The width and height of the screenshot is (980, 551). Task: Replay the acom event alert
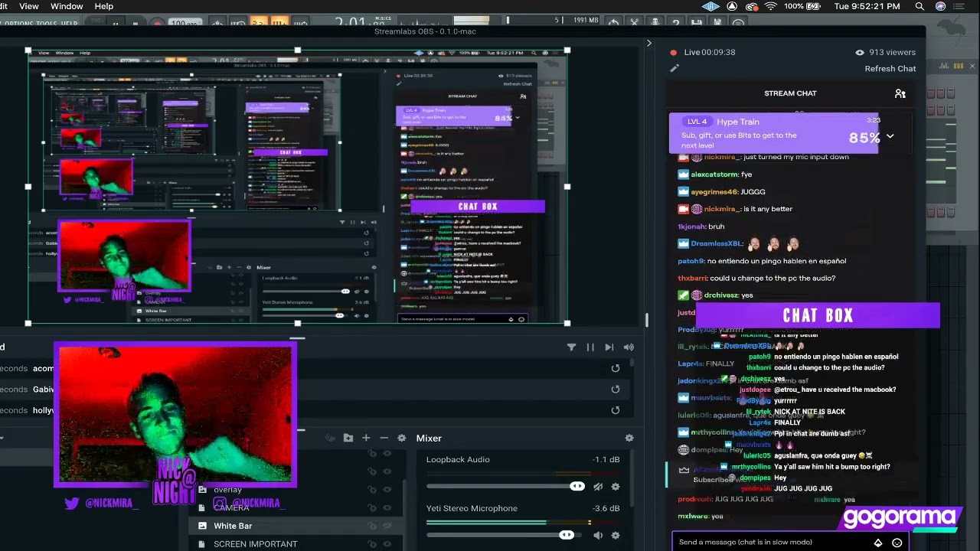point(615,368)
